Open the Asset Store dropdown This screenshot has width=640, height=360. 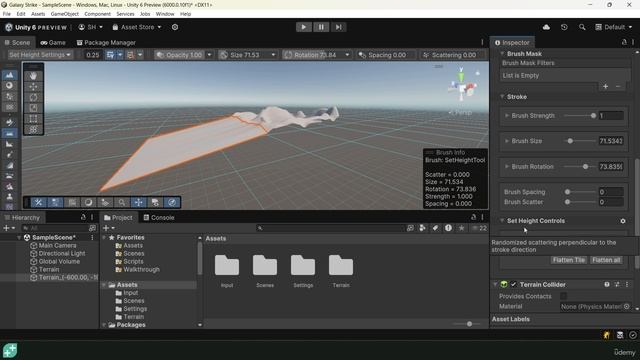pyautogui.click(x=137, y=27)
